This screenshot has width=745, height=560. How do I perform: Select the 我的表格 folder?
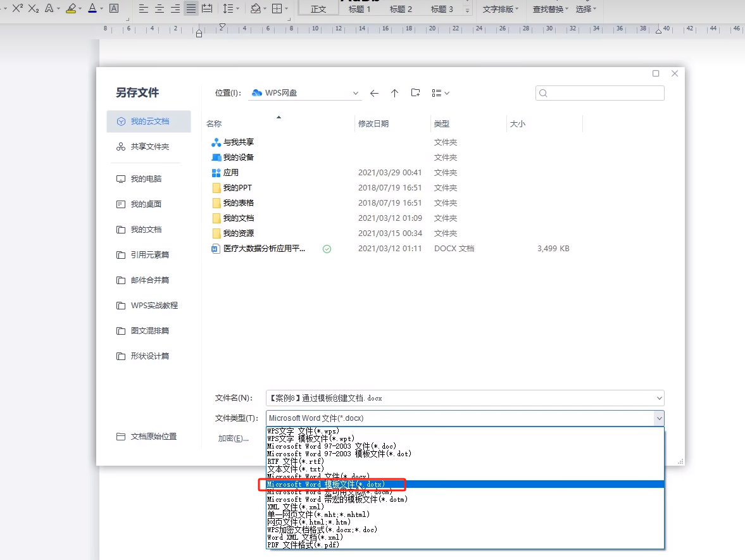(233, 203)
